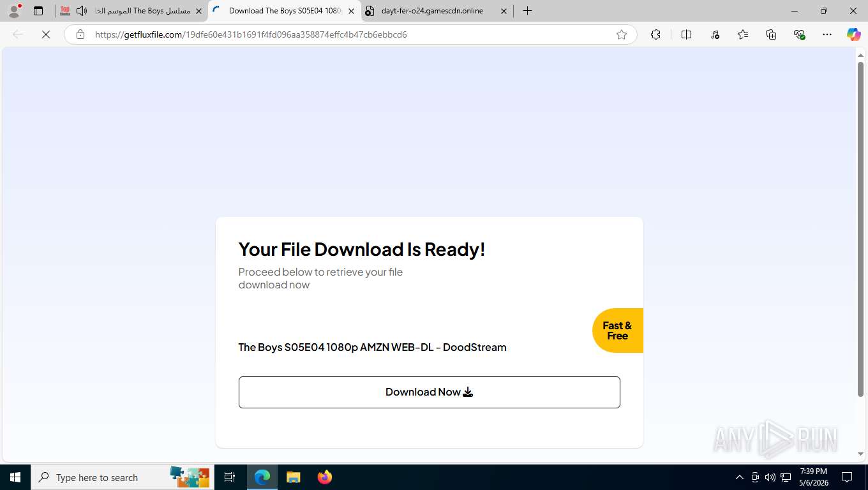Screen dimensions: 868x490
Task: View site information lock icon
Action: (x=80, y=34)
